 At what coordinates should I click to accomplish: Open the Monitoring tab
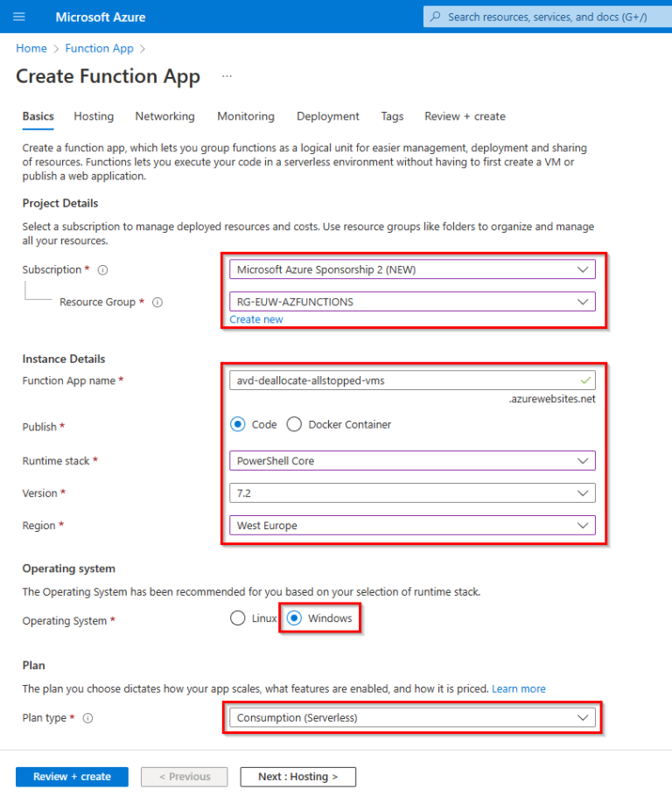(245, 116)
